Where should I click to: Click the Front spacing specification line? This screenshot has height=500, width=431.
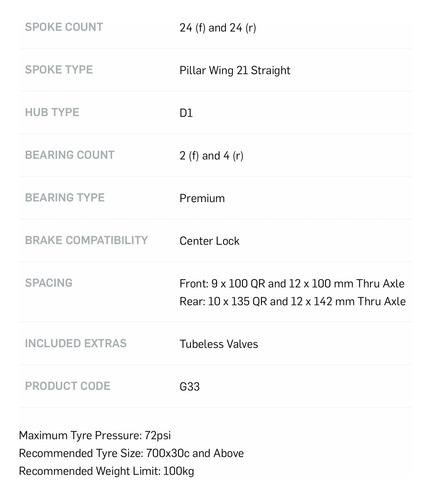[x=292, y=284]
